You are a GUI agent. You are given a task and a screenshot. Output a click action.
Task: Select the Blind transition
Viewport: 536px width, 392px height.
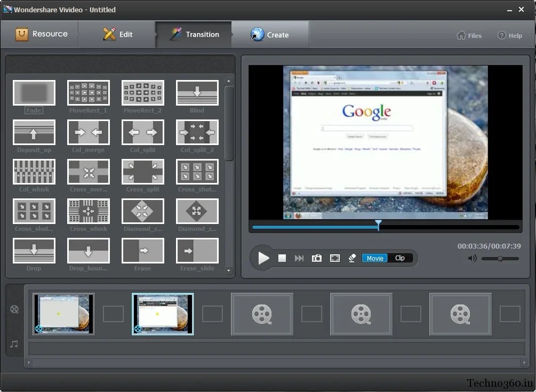pyautogui.click(x=197, y=93)
